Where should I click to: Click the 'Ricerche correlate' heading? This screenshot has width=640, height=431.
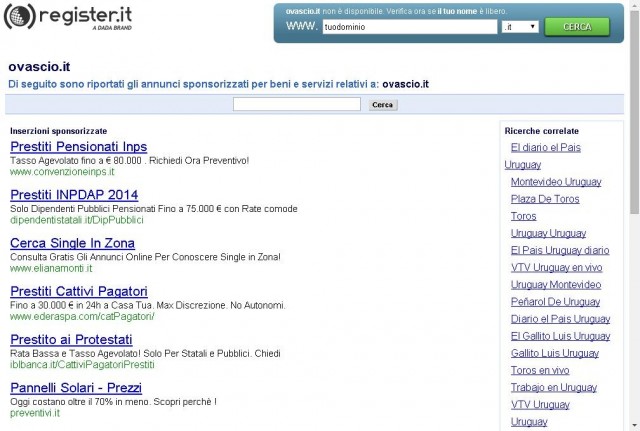(542, 131)
